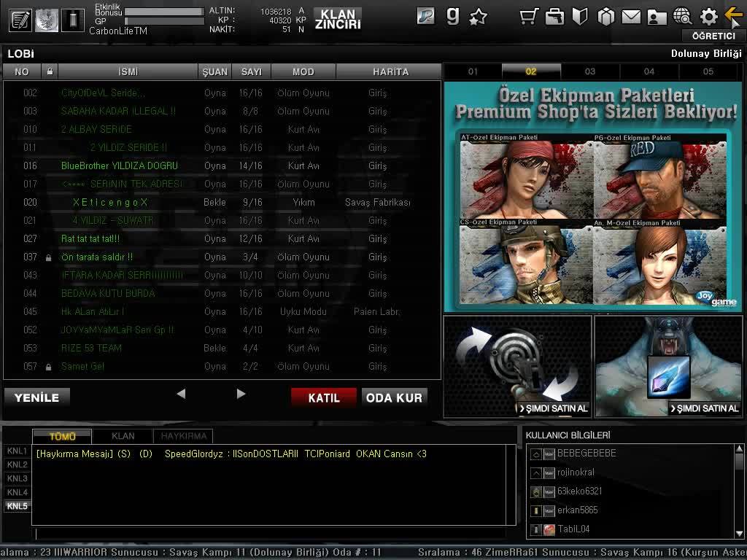
Task: Open the inventory briefcase with gun icon
Action: 554,17
